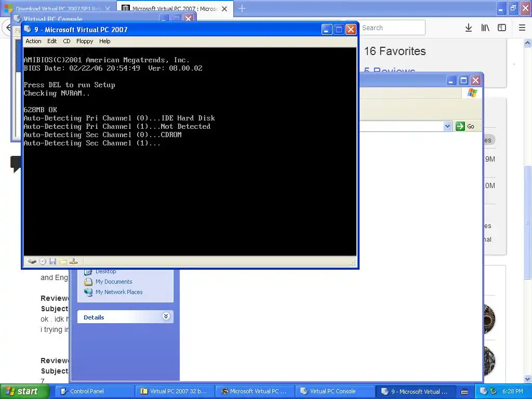The width and height of the screenshot is (532, 399).
Task: Open a new Firefox tab
Action: pyautogui.click(x=242, y=8)
